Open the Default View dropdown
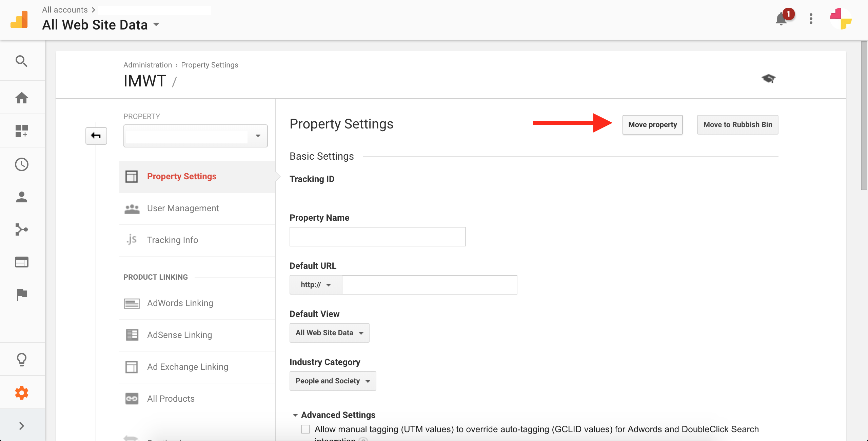Viewport: 868px width, 441px height. 329,333
